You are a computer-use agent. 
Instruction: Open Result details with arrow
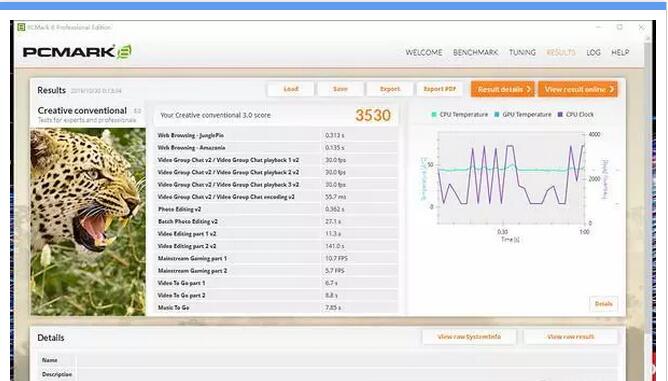[x=503, y=89]
